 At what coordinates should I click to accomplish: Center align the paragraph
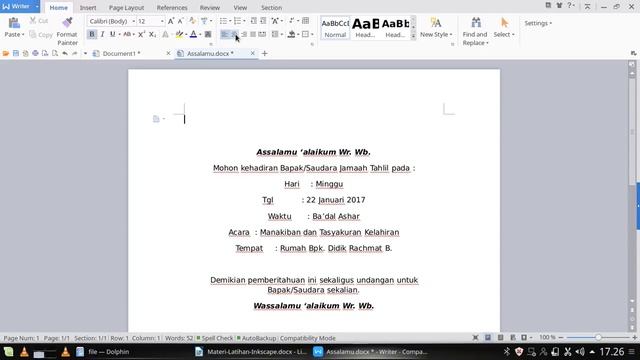pos(234,34)
